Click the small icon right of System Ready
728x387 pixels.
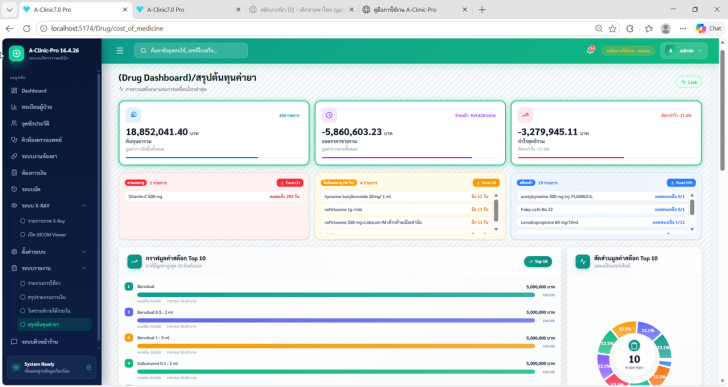click(x=89, y=367)
